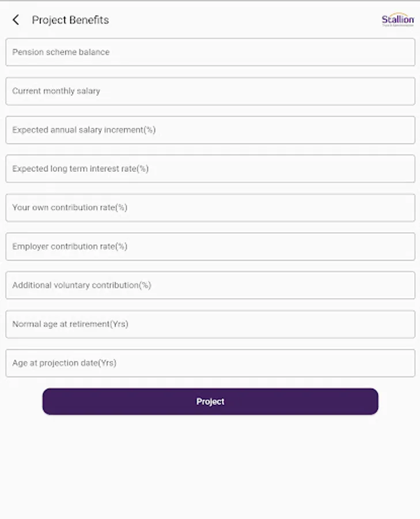420x519 pixels.
Task: Click Expected annual salary increment field
Action: [210, 130]
